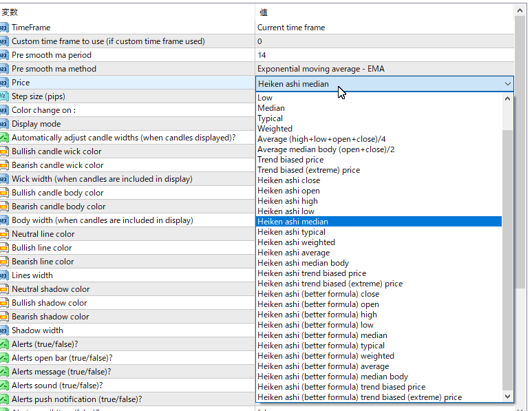Click the Step size (pips) double-type icon
This screenshot has width=532, height=411.
(x=4, y=96)
